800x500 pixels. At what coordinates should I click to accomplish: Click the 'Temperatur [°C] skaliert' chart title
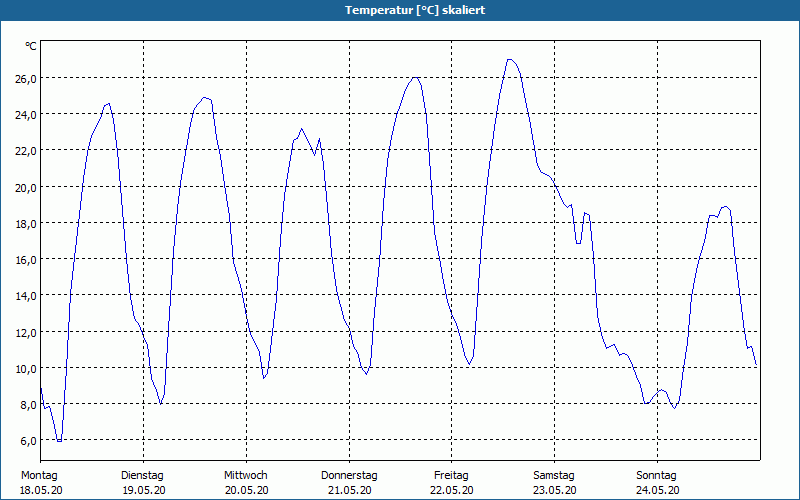pyautogui.click(x=415, y=10)
